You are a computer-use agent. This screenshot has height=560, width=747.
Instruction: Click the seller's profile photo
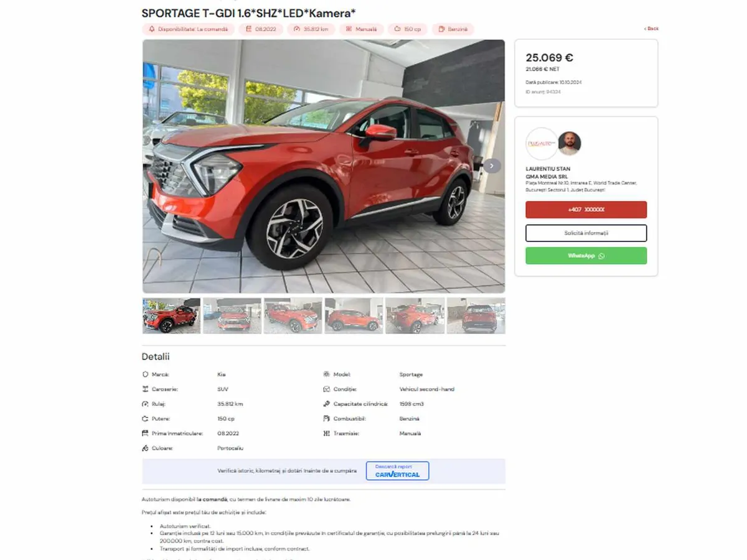point(569,143)
